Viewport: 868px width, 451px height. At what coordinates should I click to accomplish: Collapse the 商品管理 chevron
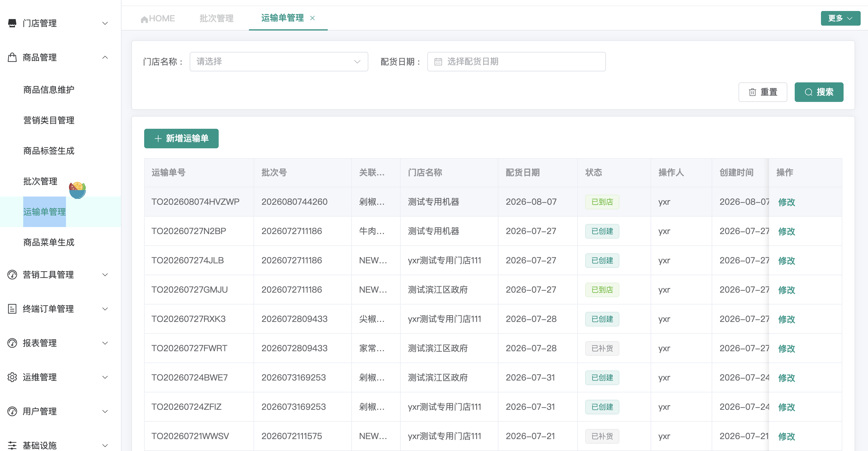[x=105, y=58]
